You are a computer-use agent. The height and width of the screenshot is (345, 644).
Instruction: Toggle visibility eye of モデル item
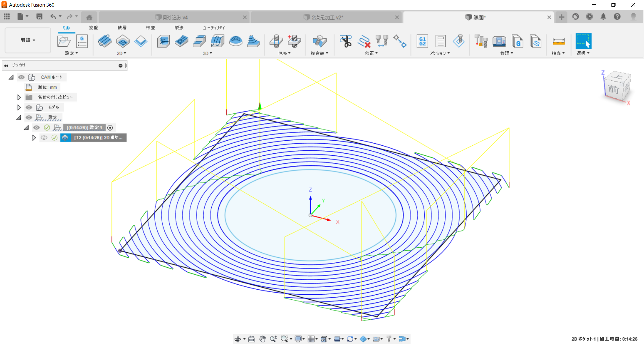point(29,107)
